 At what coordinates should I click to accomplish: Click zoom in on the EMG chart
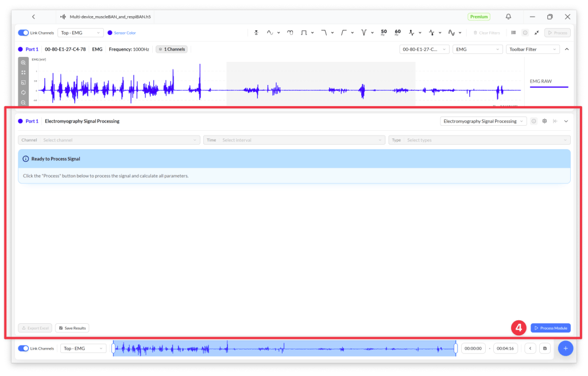pyautogui.click(x=23, y=63)
